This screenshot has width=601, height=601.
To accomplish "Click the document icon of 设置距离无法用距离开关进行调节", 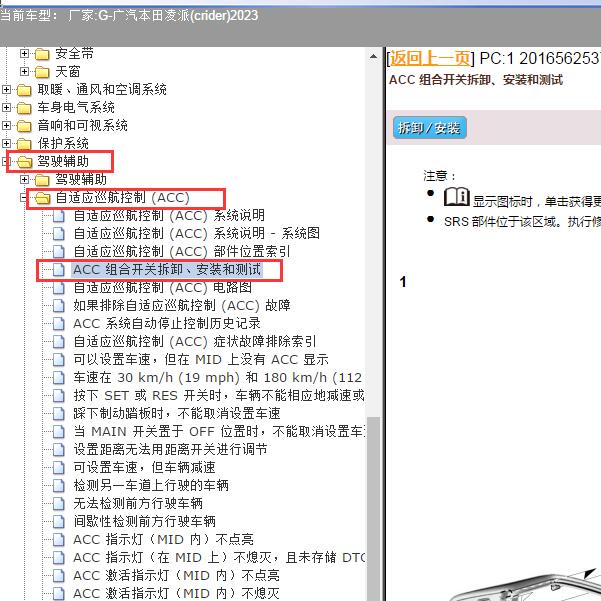I will 59,450.
